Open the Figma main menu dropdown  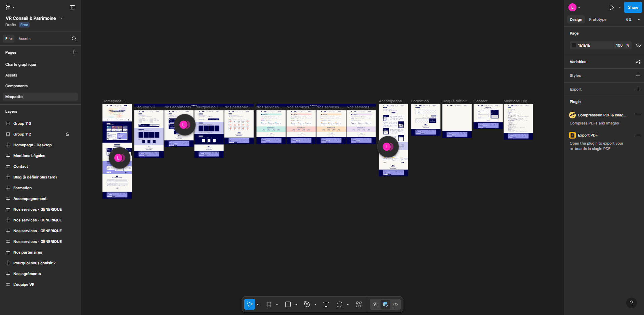tap(10, 7)
